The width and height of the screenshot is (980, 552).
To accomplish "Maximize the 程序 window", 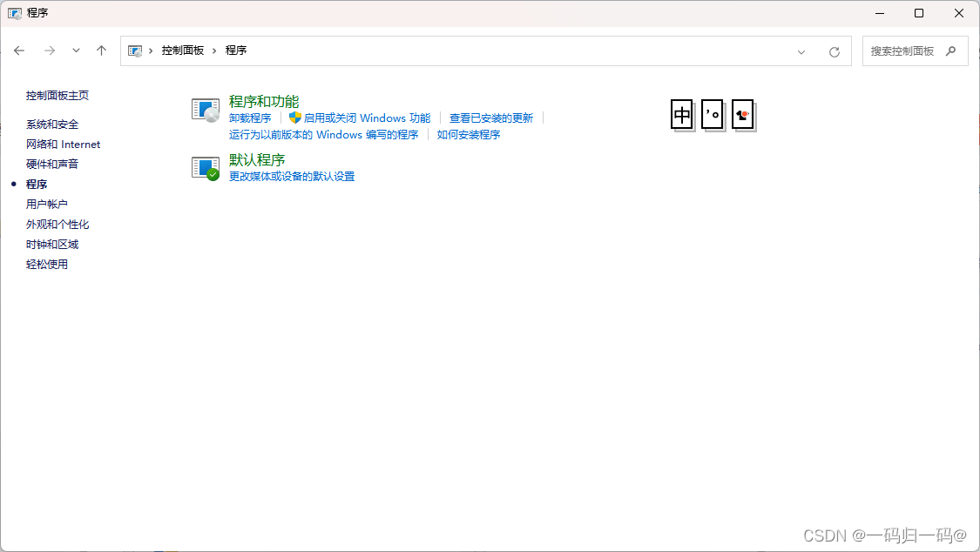I will [919, 13].
